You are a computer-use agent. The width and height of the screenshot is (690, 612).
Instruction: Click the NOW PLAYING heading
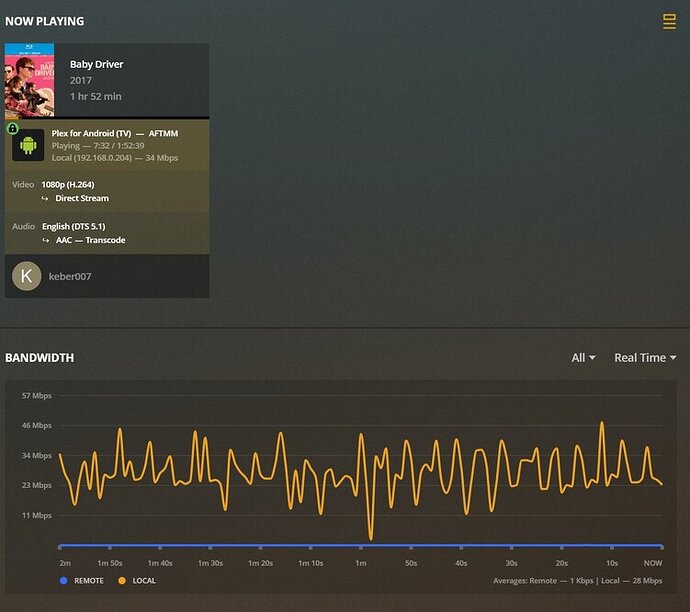click(44, 21)
